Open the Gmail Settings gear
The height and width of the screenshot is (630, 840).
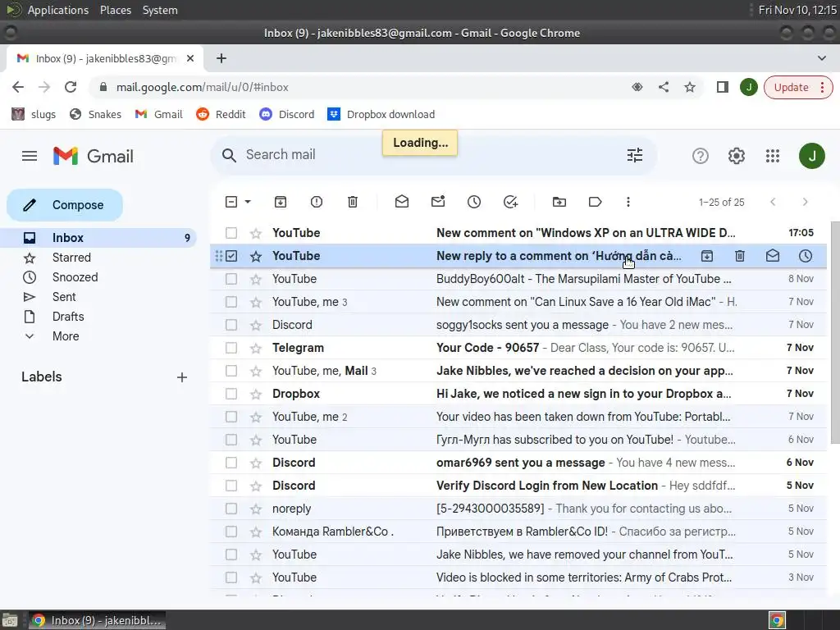click(737, 156)
